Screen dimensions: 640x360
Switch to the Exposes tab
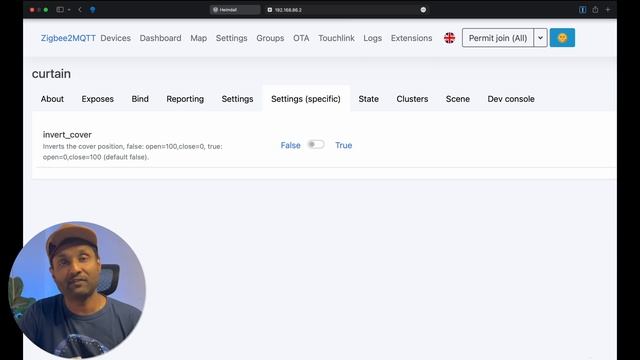(x=98, y=99)
